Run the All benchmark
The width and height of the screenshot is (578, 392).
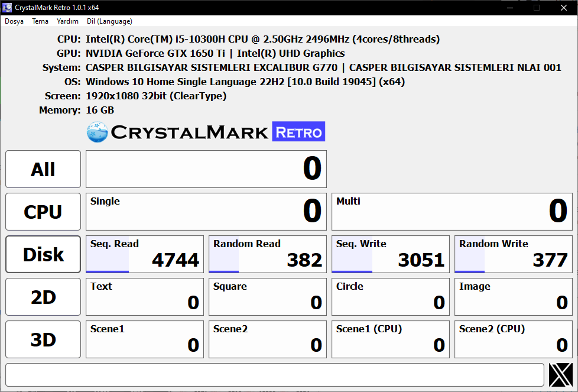pyautogui.click(x=43, y=169)
